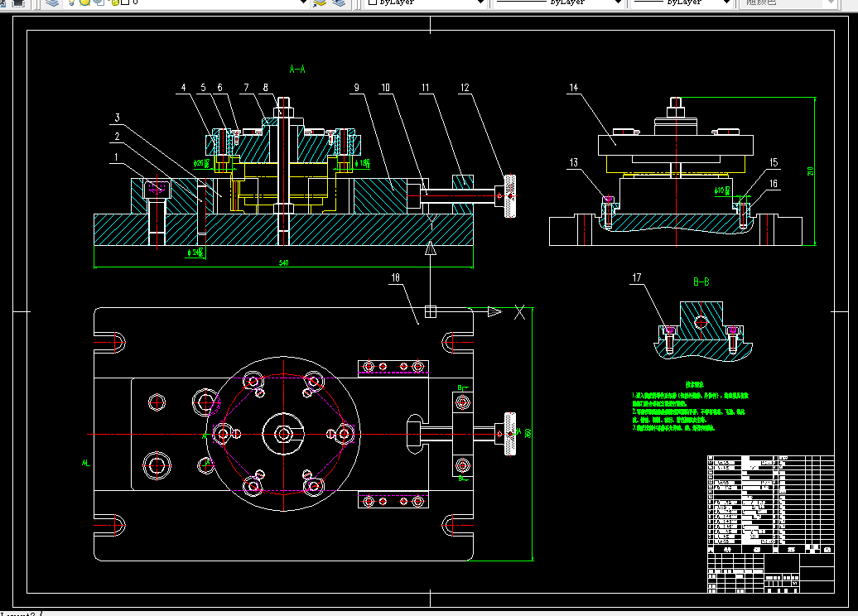The image size is (858, 616).
Task: Click the A-A section view label
Action: [x=297, y=69]
